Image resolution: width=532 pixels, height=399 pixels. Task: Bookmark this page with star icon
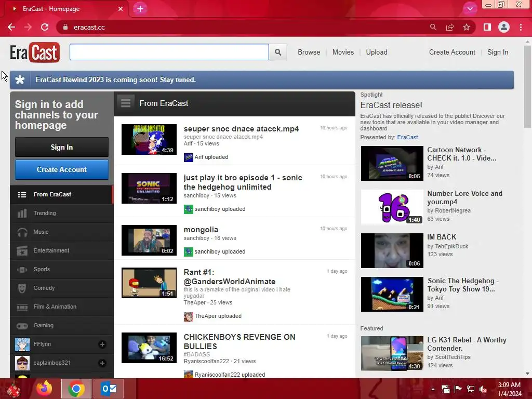pos(467,27)
